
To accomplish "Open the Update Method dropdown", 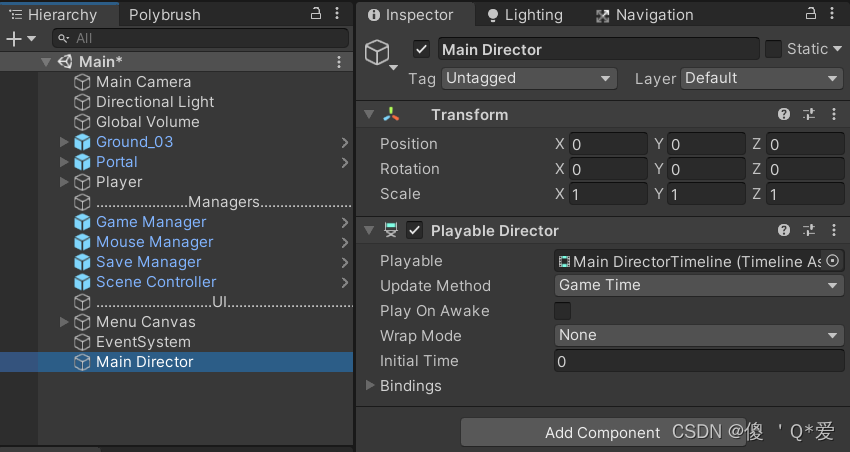I will [699, 286].
